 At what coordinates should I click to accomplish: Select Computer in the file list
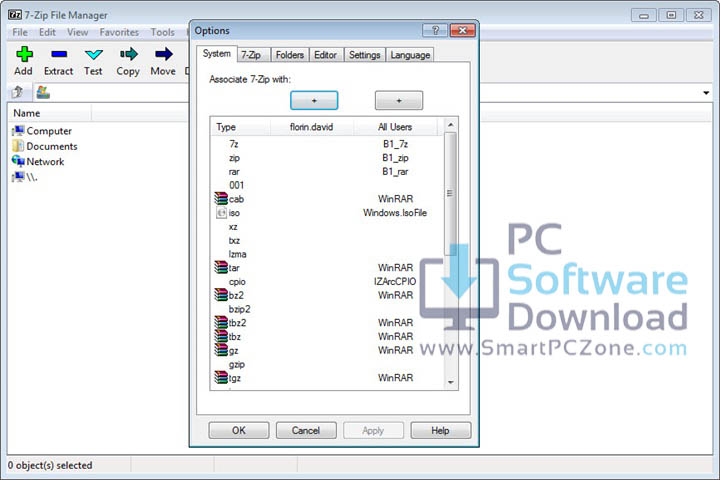(x=42, y=131)
